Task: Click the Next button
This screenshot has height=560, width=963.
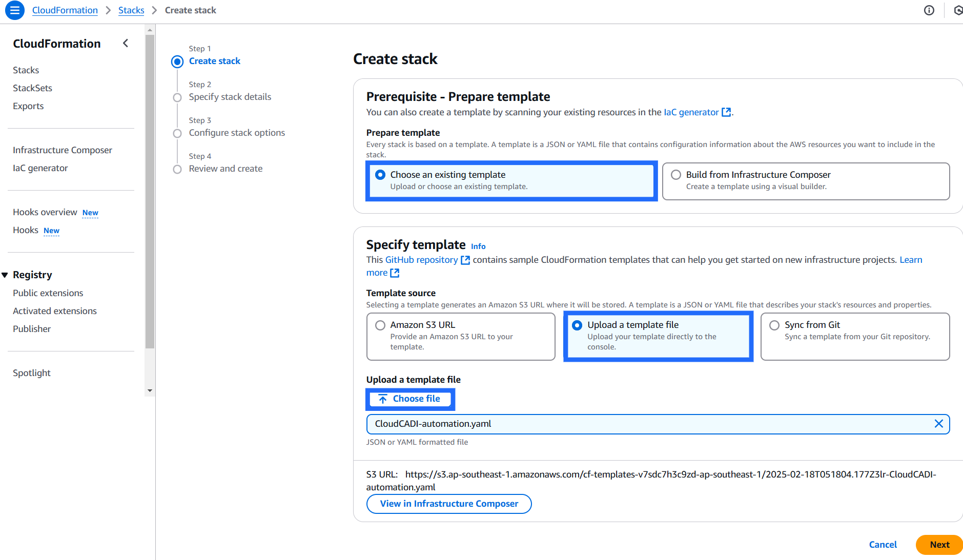Action: 939,545
